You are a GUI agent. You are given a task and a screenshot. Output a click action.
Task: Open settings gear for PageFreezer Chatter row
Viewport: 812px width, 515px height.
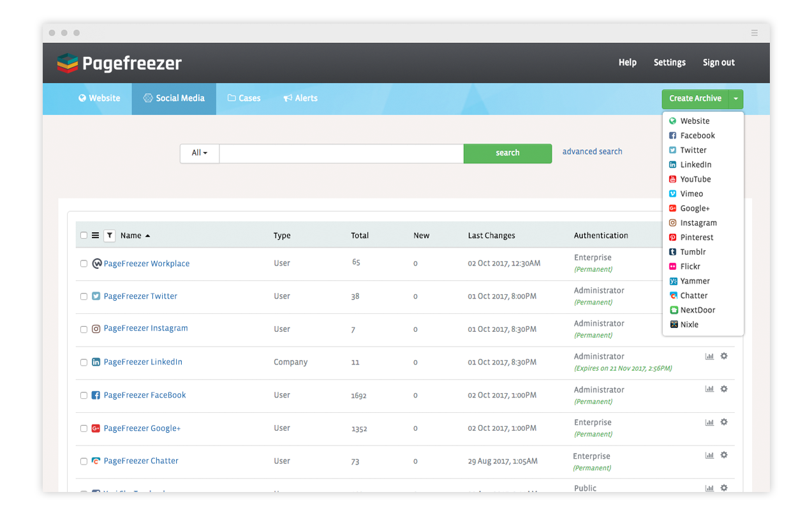tap(724, 456)
